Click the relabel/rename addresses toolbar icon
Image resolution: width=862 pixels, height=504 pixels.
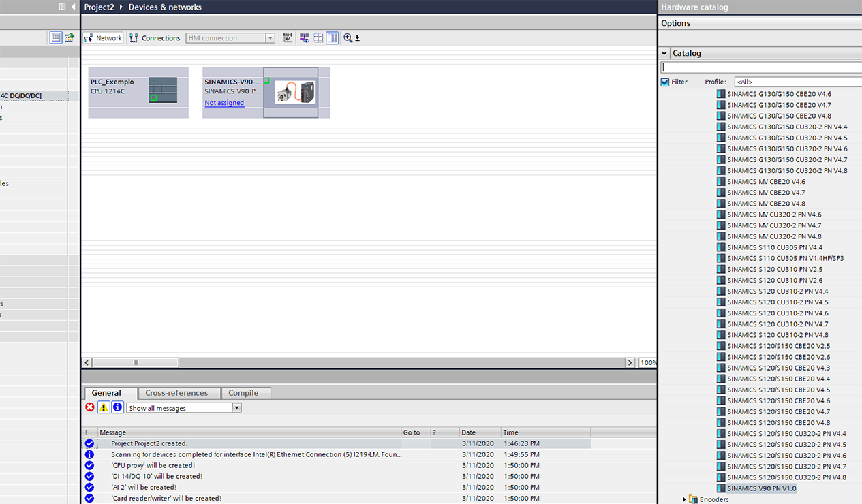[x=288, y=38]
